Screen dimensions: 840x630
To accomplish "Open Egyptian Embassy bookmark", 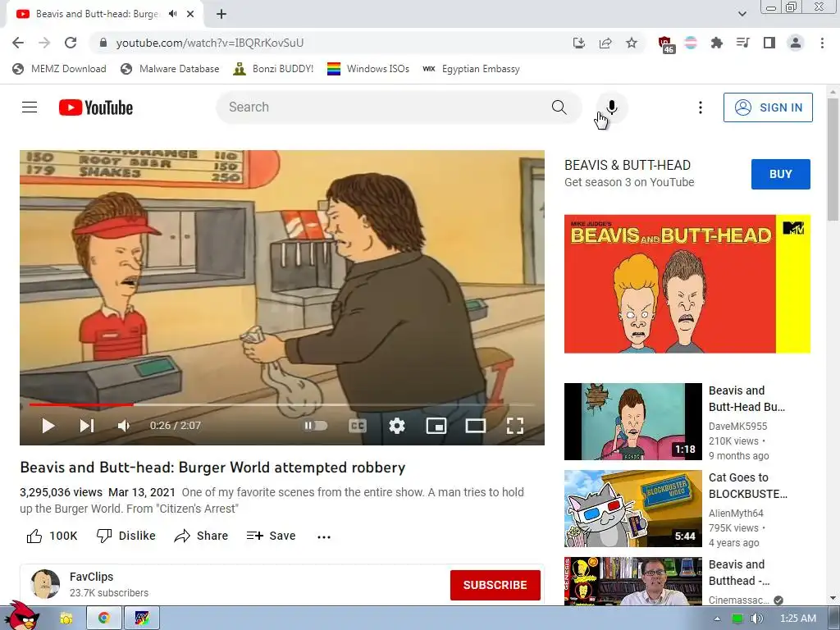I will coord(471,69).
